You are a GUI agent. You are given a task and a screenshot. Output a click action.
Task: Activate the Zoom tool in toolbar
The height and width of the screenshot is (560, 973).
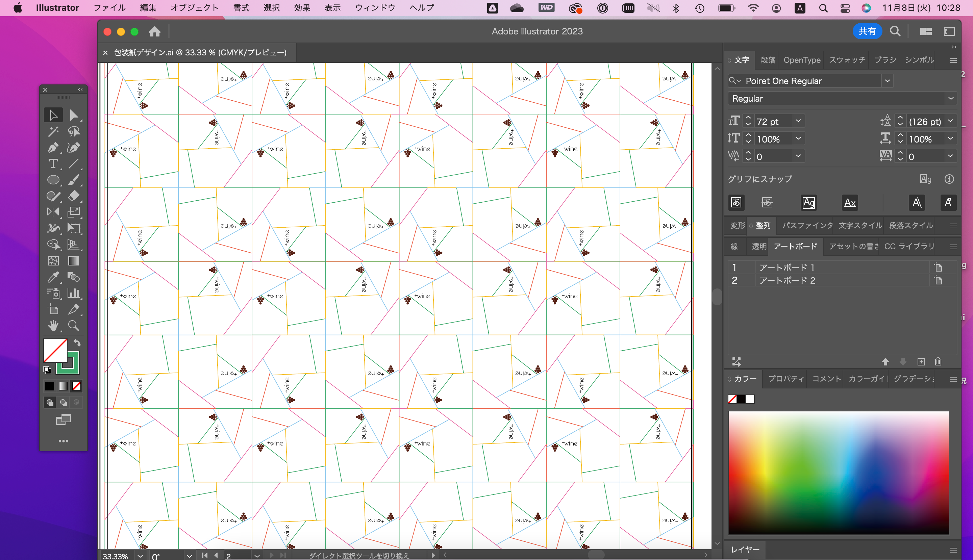[x=74, y=326]
